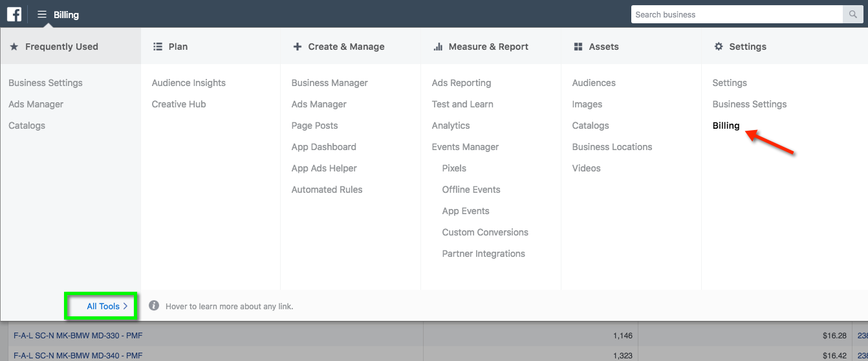Click the info icon beside hover hint
This screenshot has height=361, width=868.
pos(154,305)
